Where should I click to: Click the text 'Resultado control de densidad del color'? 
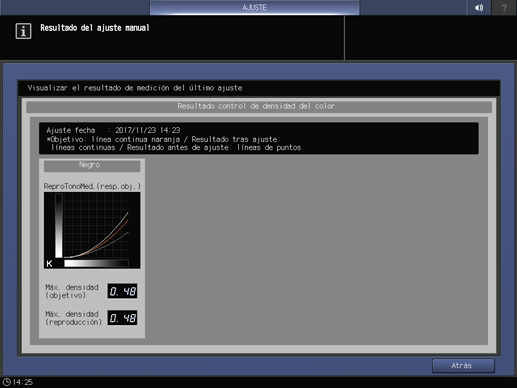[256, 106]
